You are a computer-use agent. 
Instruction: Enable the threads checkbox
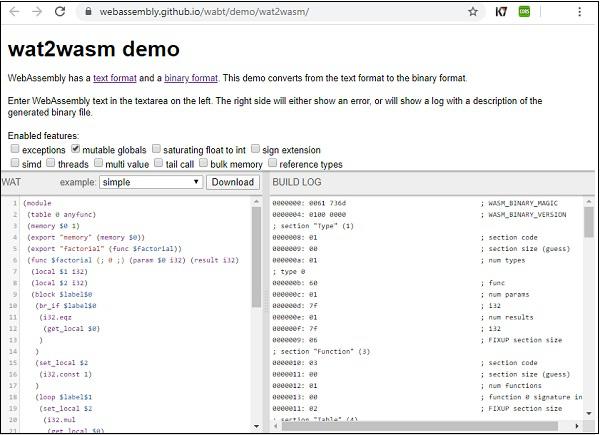[51, 163]
